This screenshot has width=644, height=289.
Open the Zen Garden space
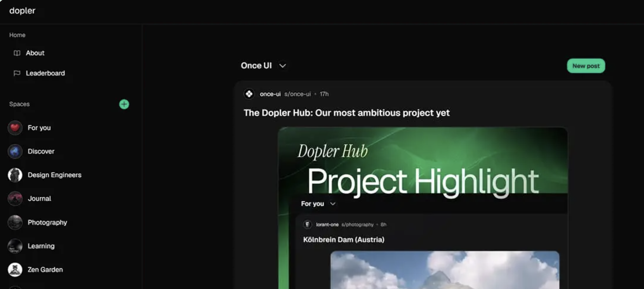45,270
